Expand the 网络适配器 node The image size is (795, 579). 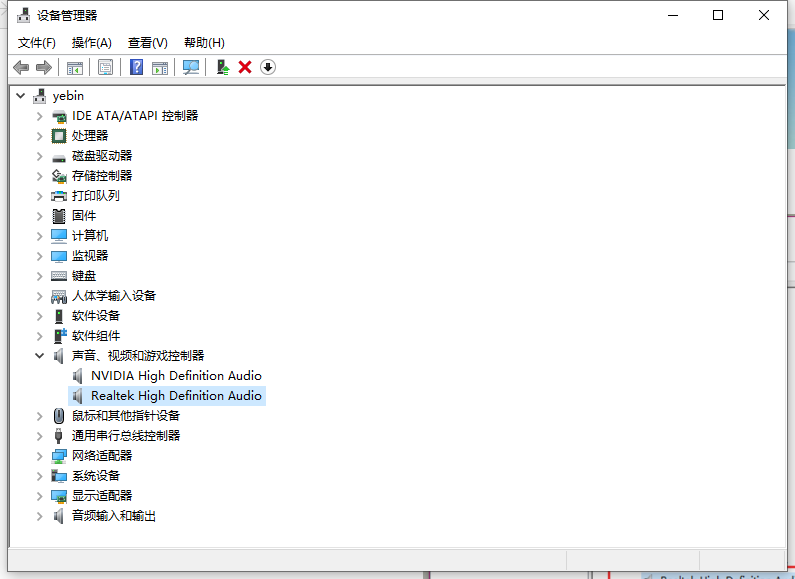tap(40, 456)
